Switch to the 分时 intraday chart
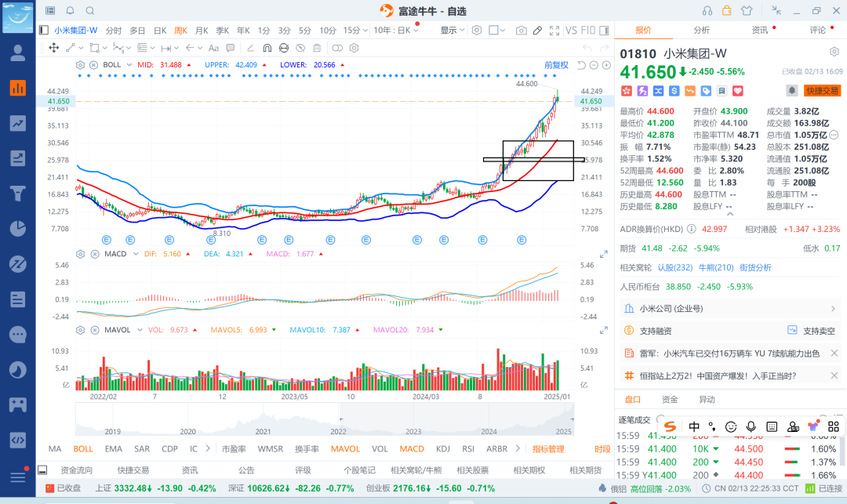847x504 pixels. pyautogui.click(x=114, y=31)
